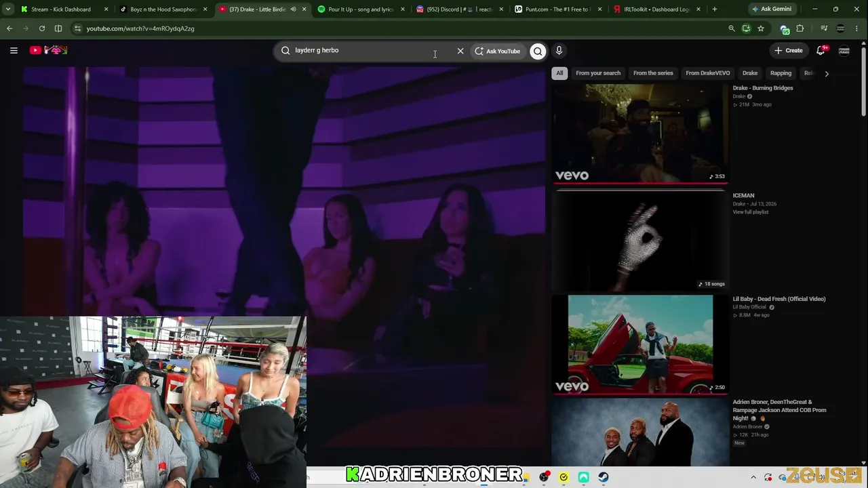
Task: Open the browser extensions puzzle icon
Action: (x=800, y=28)
